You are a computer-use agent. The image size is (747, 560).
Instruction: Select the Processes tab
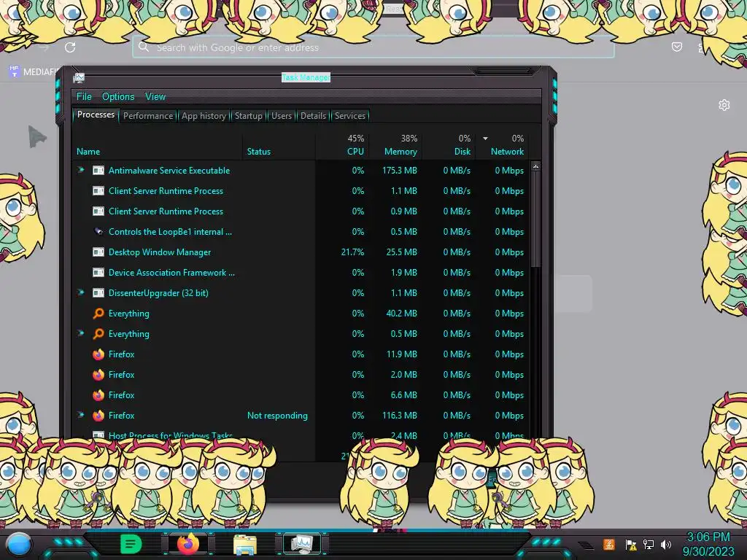(x=96, y=114)
